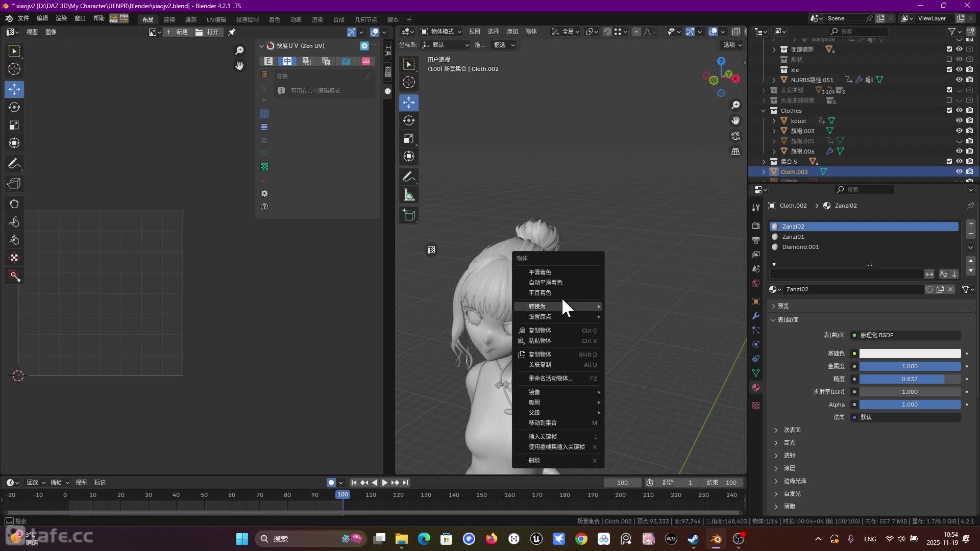The width and height of the screenshot is (980, 551).
Task: Click the Add Cube tool icon
Action: pos(409,215)
